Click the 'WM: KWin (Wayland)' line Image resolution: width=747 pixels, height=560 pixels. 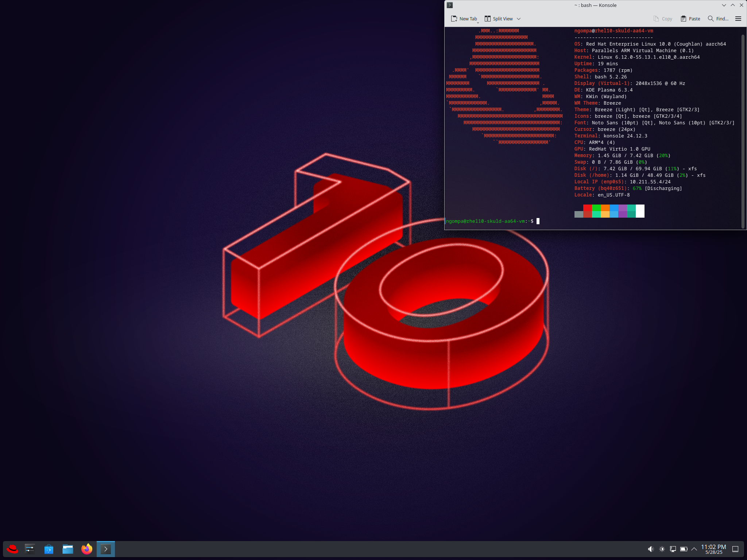click(600, 97)
